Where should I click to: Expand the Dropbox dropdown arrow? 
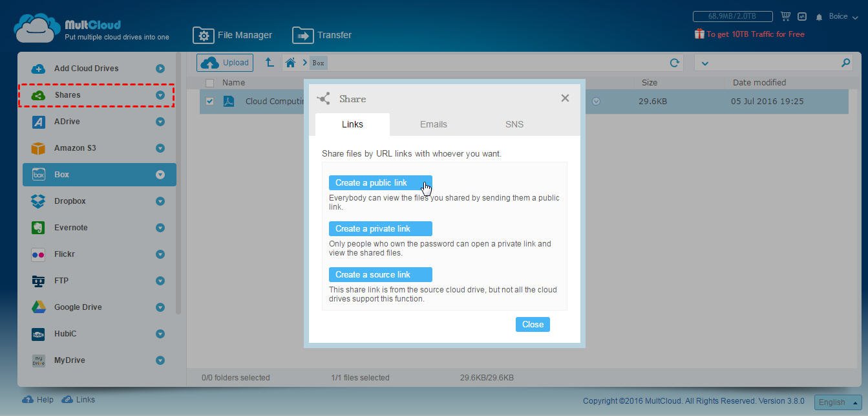point(160,201)
